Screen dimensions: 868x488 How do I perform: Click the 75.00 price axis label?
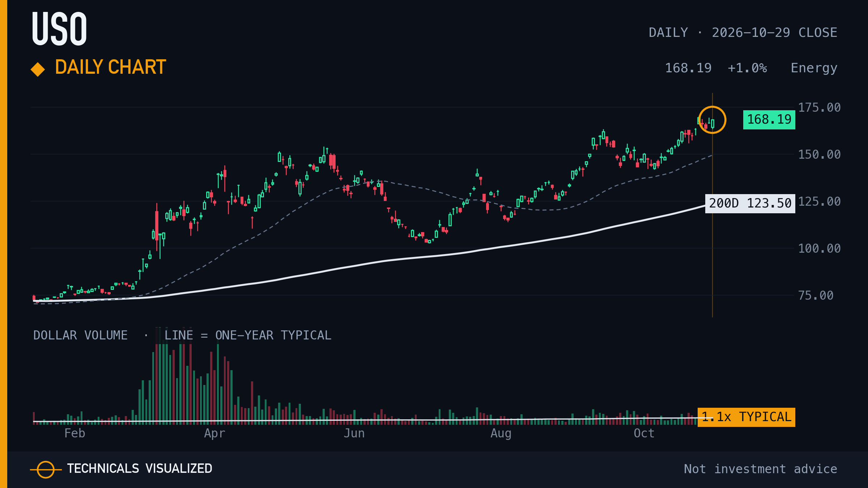coord(816,296)
